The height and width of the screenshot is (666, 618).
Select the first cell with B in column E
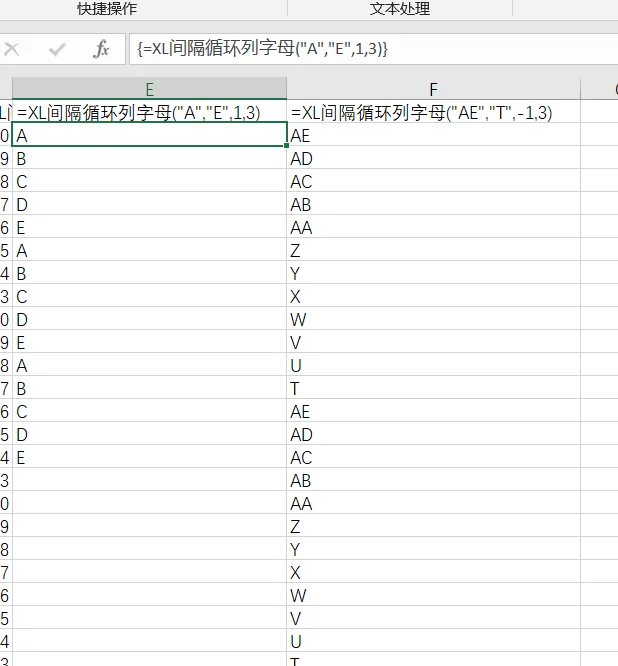pos(150,158)
